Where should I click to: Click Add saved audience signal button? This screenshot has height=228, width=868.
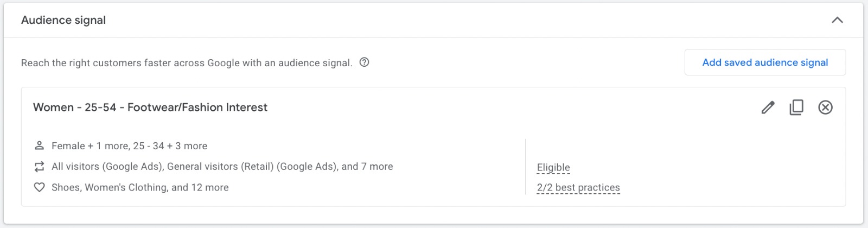765,62
